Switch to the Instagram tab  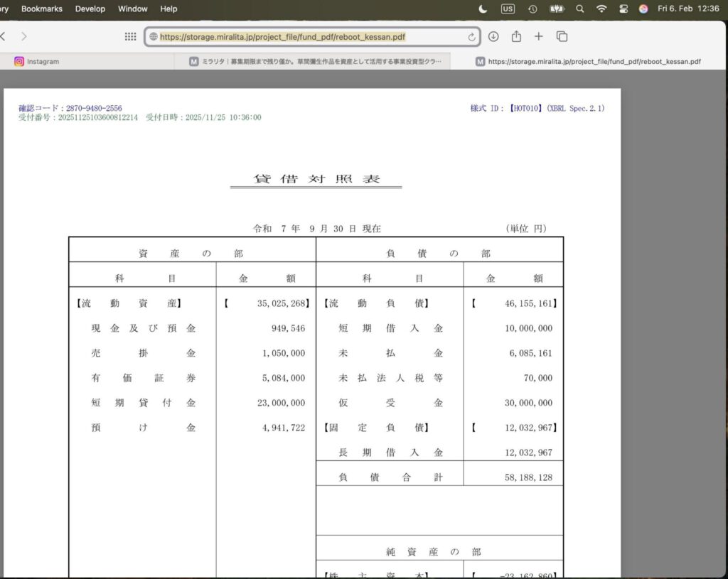(43, 62)
